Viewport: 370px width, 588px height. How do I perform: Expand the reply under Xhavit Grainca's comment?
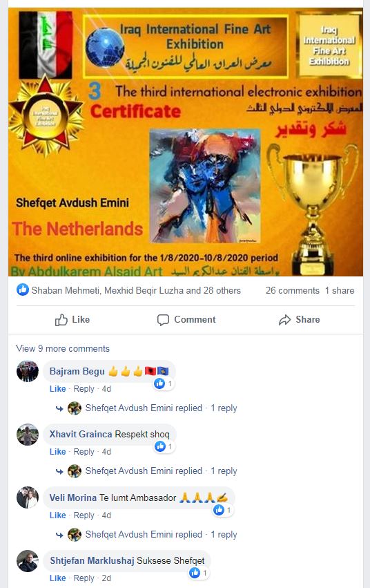coord(161,471)
